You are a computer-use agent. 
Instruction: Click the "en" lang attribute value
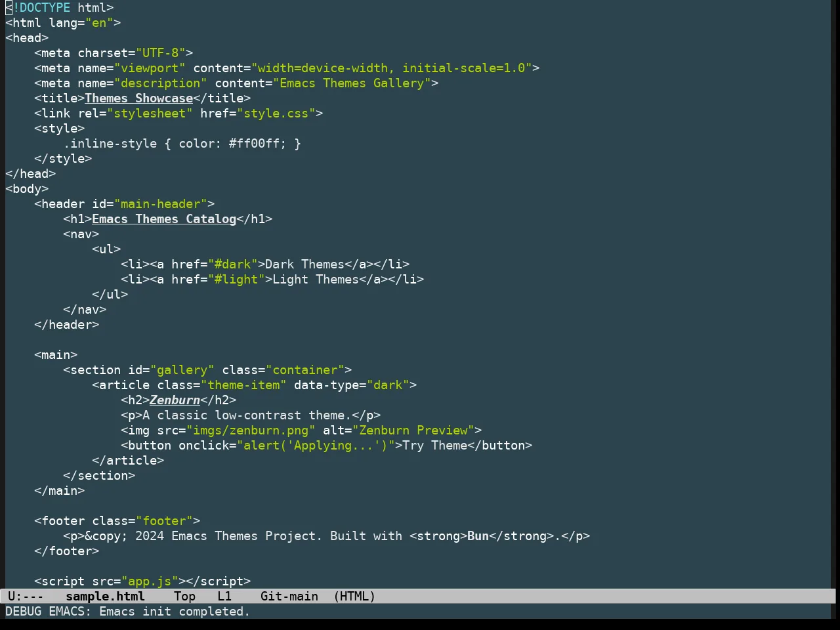click(99, 23)
